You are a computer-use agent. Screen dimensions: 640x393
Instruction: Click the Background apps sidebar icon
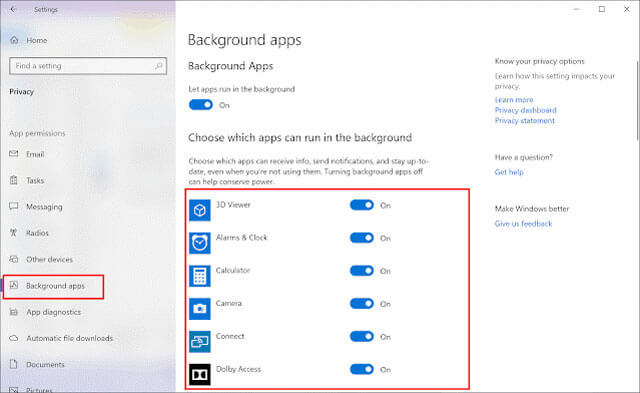pos(14,285)
